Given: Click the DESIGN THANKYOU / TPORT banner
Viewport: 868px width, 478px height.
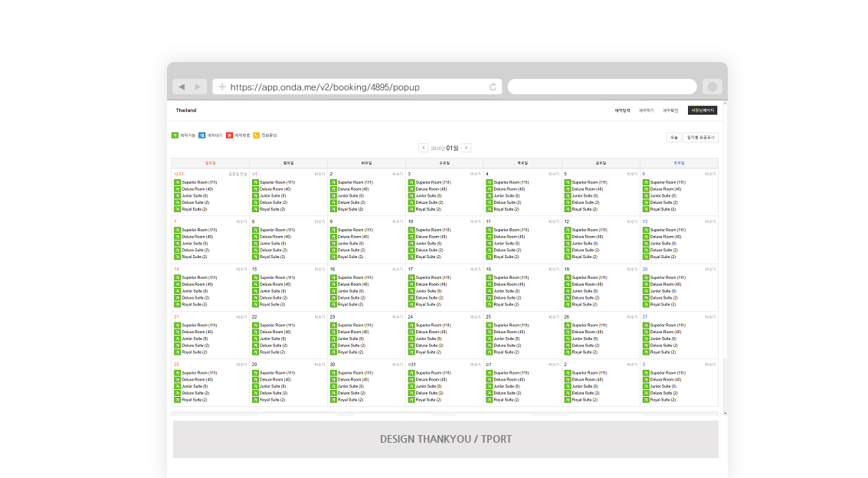Looking at the screenshot, I should coord(446,439).
